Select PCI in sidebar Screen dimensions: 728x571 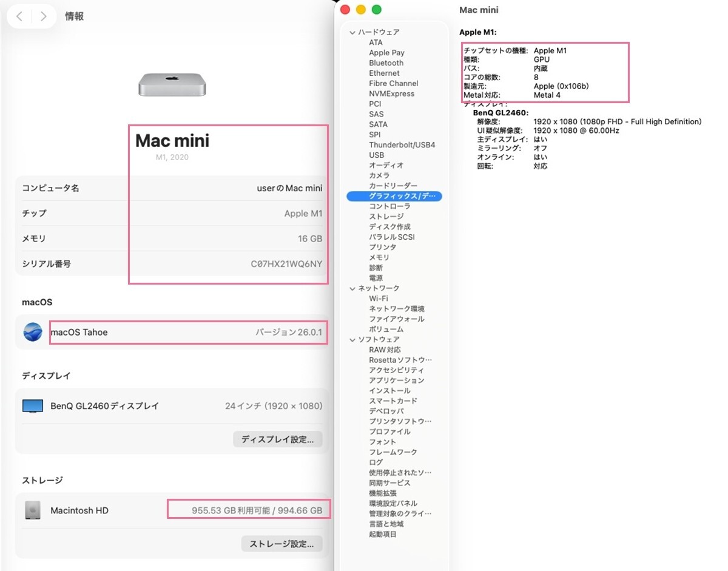tap(375, 104)
